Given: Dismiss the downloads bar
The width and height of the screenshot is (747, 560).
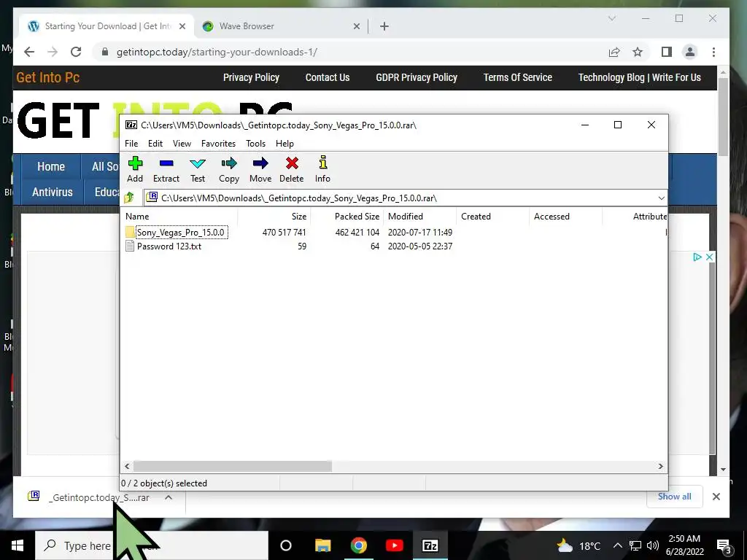Looking at the screenshot, I should click(x=716, y=496).
